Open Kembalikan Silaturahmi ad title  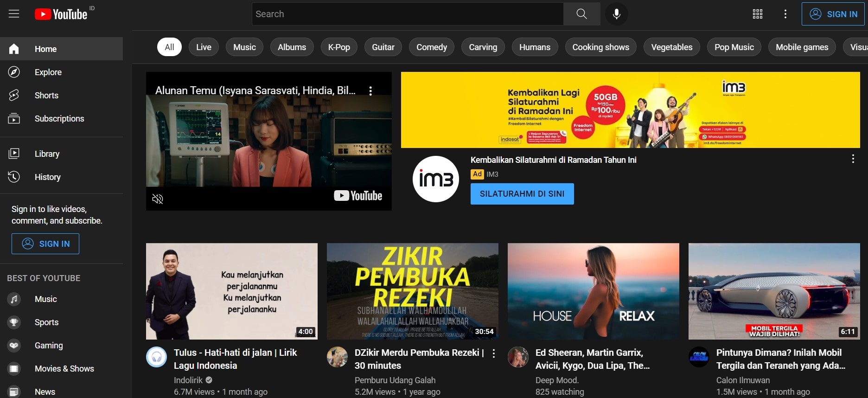point(553,160)
